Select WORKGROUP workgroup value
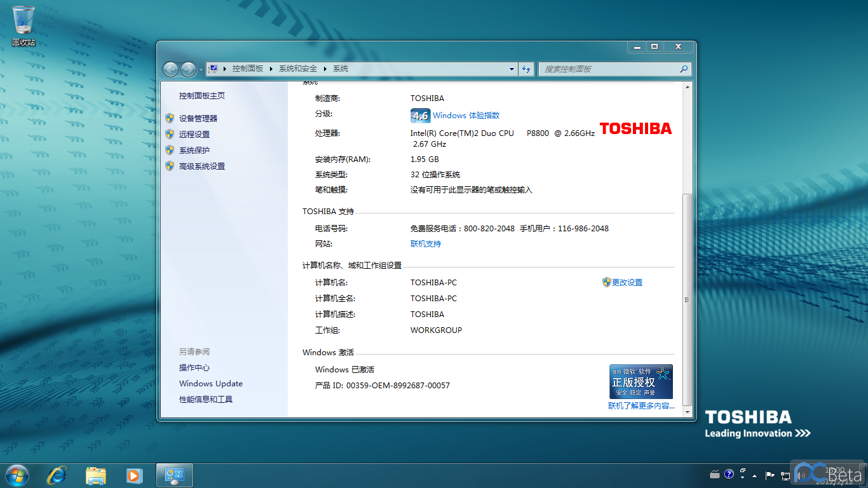868x488 pixels. point(437,330)
